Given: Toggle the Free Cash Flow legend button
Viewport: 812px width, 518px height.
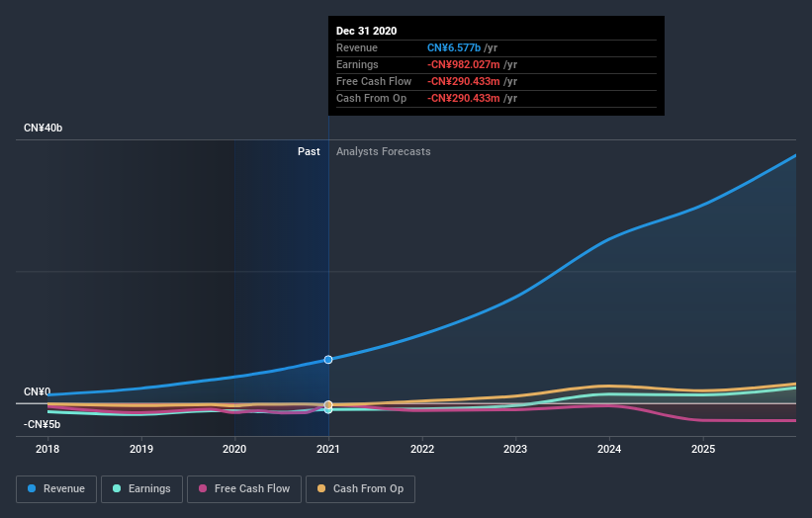Looking at the screenshot, I should 244,489.
